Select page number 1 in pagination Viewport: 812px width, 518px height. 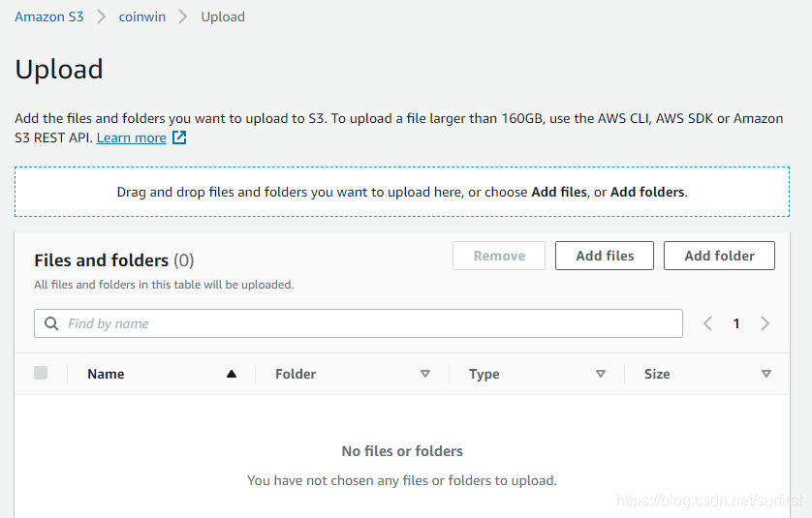(735, 323)
